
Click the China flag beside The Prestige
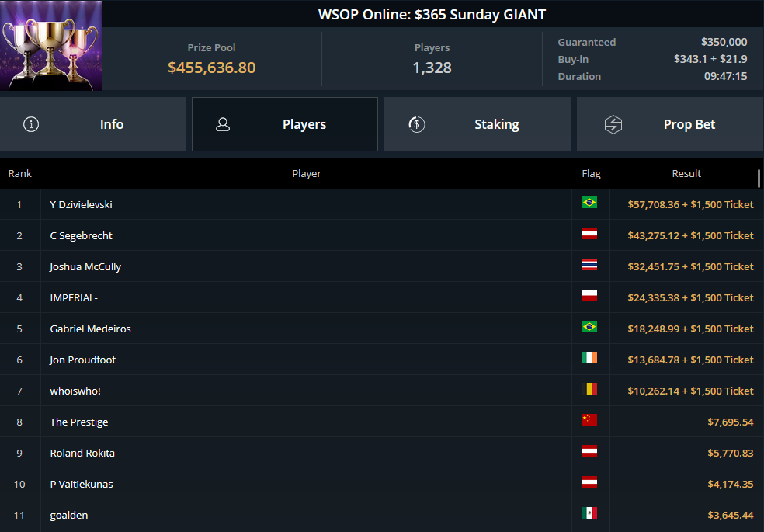[x=589, y=419]
